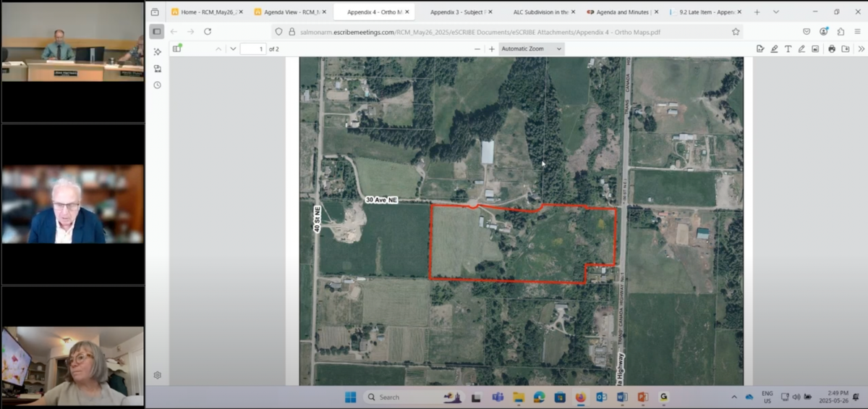Open the ENG US language switcher
Screen dimensions: 868x409
pos(767,397)
